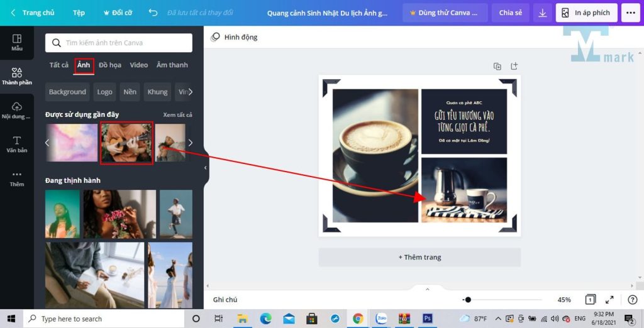The image size is (644, 328).
Task: Select the guitar player photo thumbnail
Action: coord(126,143)
